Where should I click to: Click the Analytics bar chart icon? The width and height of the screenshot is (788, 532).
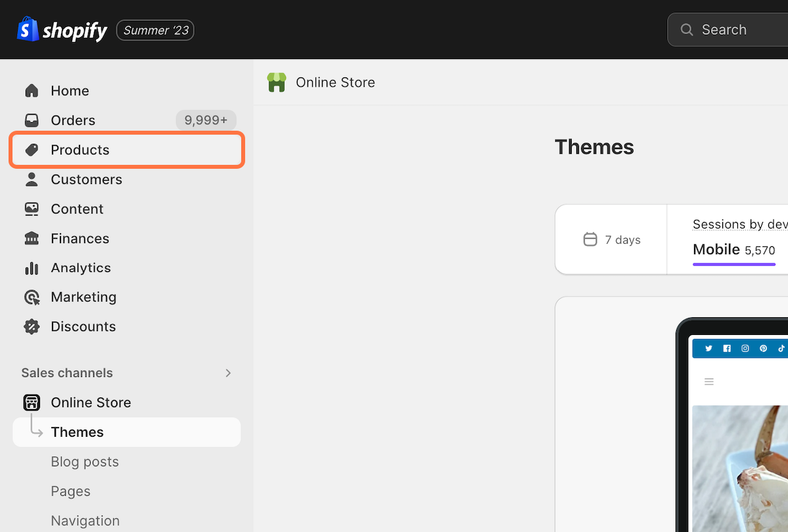[x=32, y=268]
